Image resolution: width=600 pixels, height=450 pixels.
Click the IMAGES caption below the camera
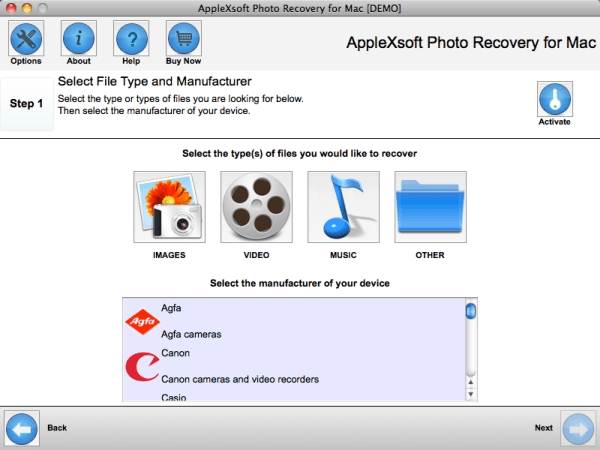tap(169, 255)
